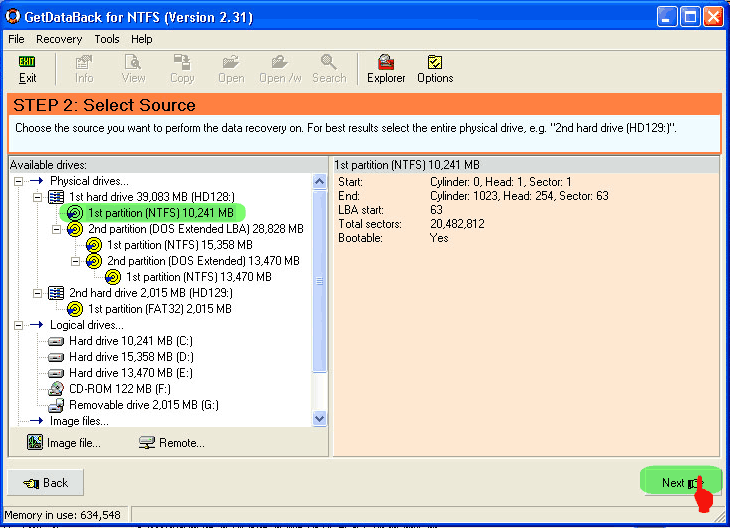This screenshot has width=730, height=528.
Task: Select 'Hard drive 10,241 MB (C:)'
Action: (x=131, y=341)
